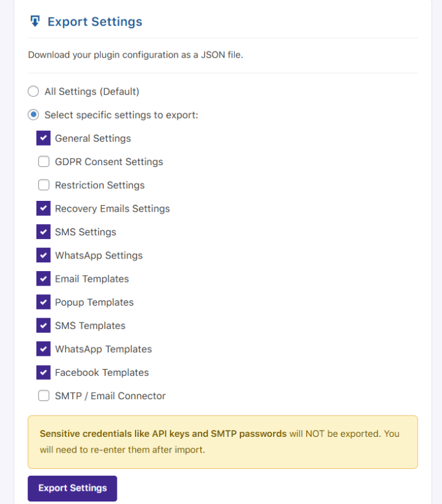Uncheck the WhatsApp Settings checkbox
The height and width of the screenshot is (504, 442).
tap(43, 255)
